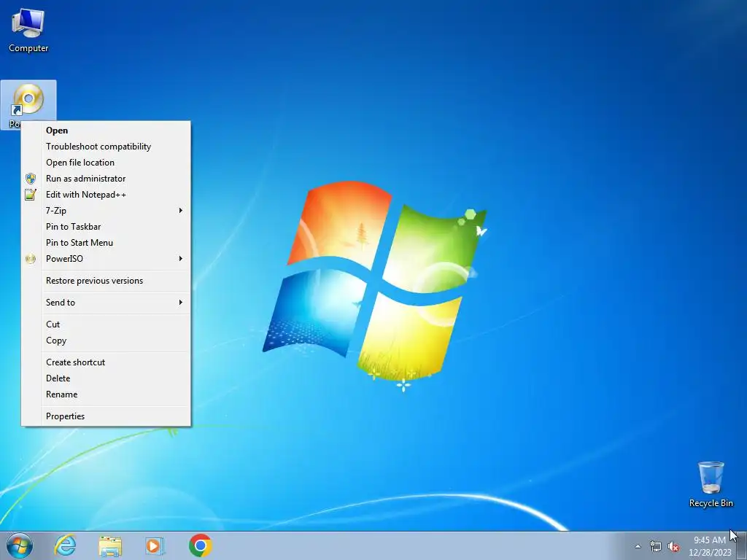The image size is (747, 560).
Task: Choose Edit with Notepad++
Action: pos(106,195)
